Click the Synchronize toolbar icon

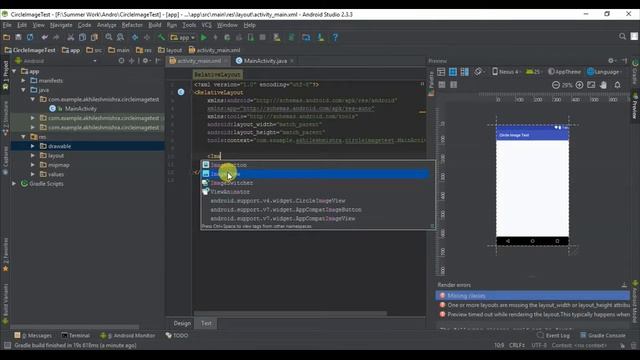(30, 37)
